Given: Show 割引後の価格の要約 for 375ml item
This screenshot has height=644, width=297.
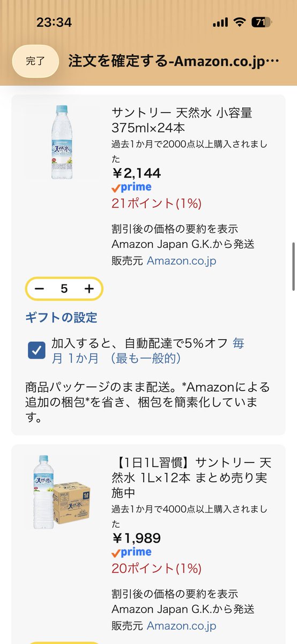Looking at the screenshot, I should (175, 229).
